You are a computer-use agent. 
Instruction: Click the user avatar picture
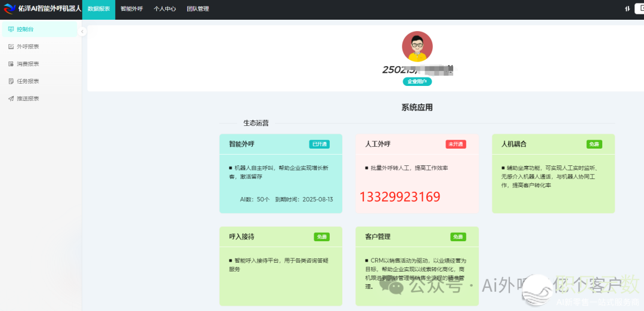coord(417,47)
